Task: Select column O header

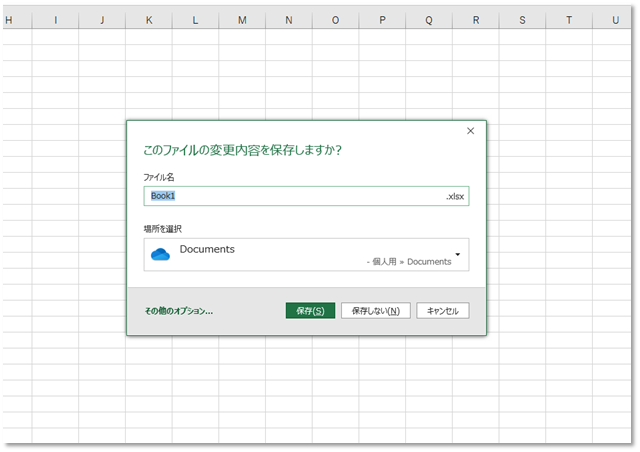Action: pyautogui.click(x=336, y=20)
